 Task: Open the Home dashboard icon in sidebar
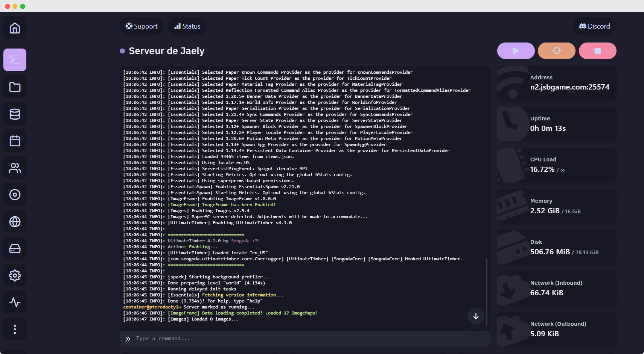[x=15, y=28]
